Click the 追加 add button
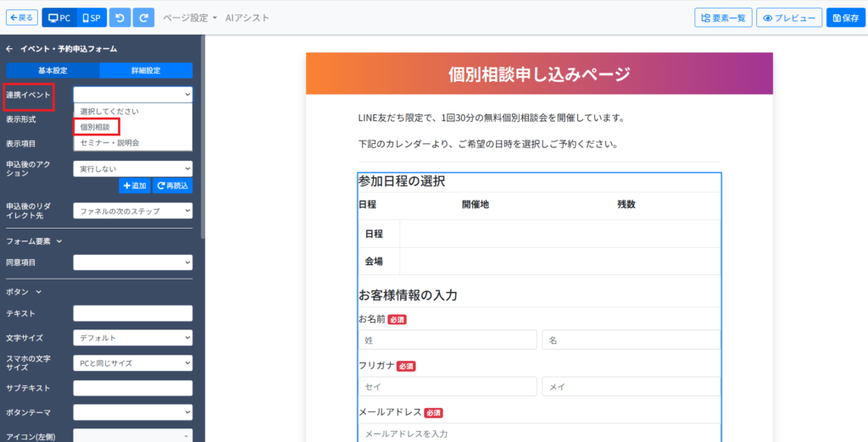 click(135, 185)
